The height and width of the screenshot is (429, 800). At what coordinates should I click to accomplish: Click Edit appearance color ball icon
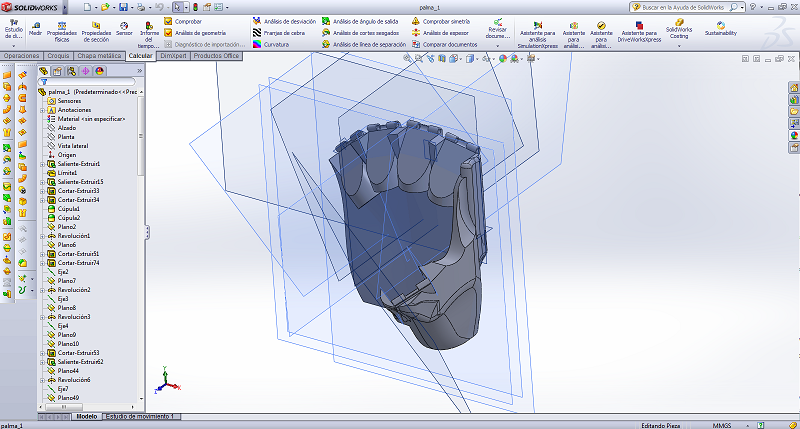point(503,59)
